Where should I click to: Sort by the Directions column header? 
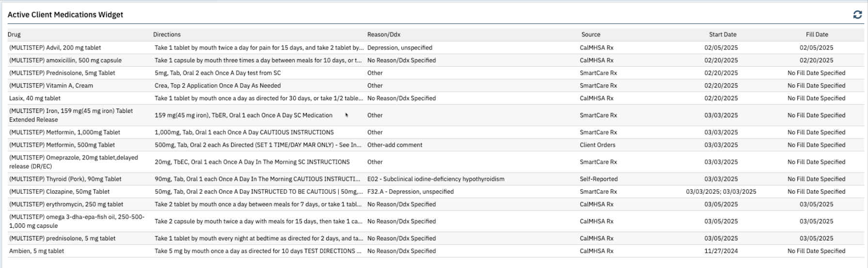(167, 34)
